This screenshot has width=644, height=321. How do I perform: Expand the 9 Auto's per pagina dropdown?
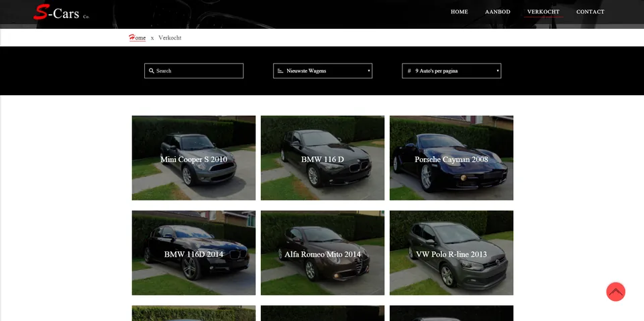(451, 70)
